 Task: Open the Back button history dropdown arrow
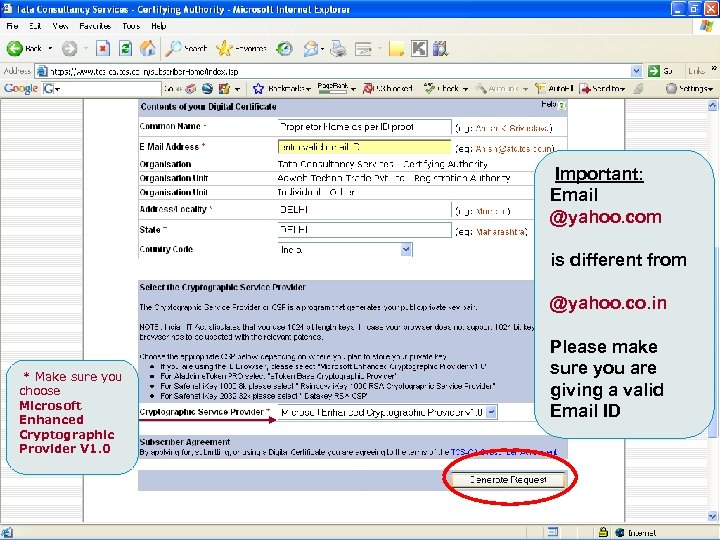click(50, 48)
